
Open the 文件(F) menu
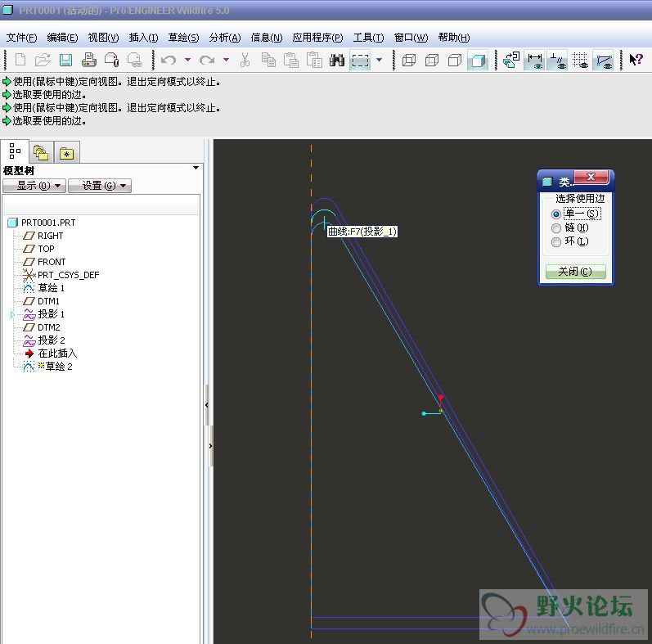tap(21, 38)
